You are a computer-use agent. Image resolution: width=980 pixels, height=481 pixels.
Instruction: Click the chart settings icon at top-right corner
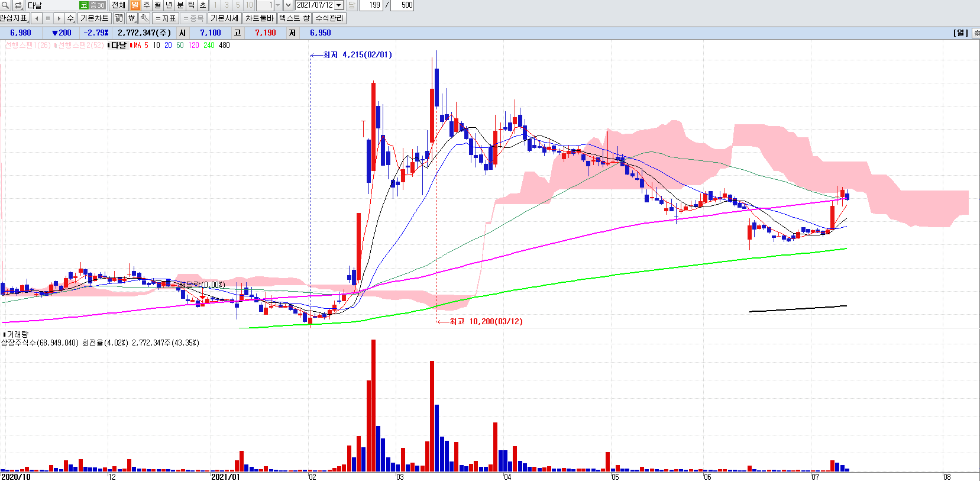coord(976,33)
